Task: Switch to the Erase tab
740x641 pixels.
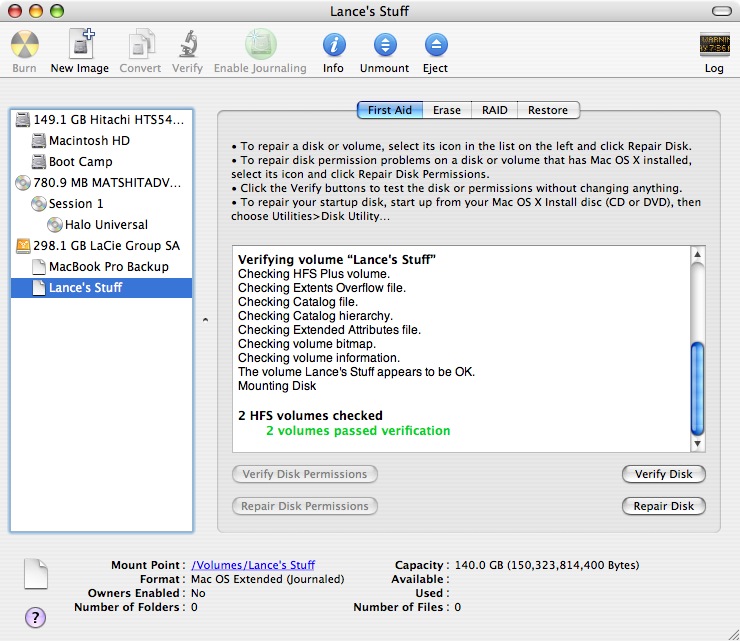Action: 446,110
